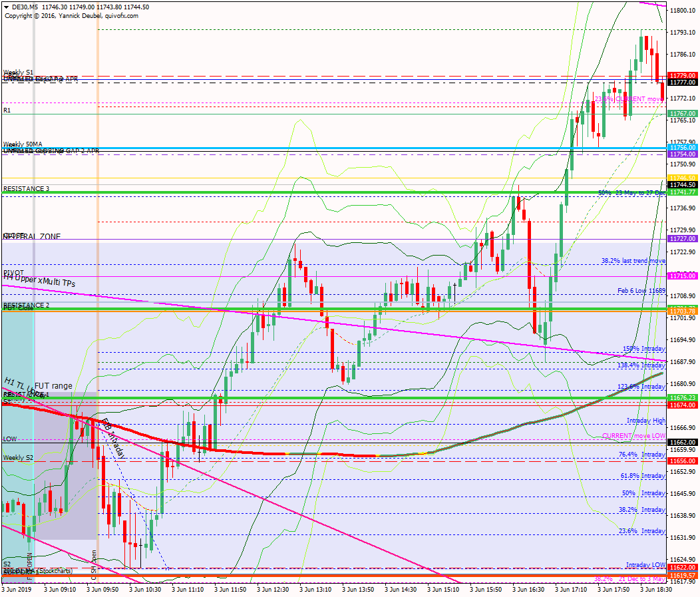Open the dropdown arrow beside DE30,M5
Screen dimensions: 700x597
[x=7, y=7]
